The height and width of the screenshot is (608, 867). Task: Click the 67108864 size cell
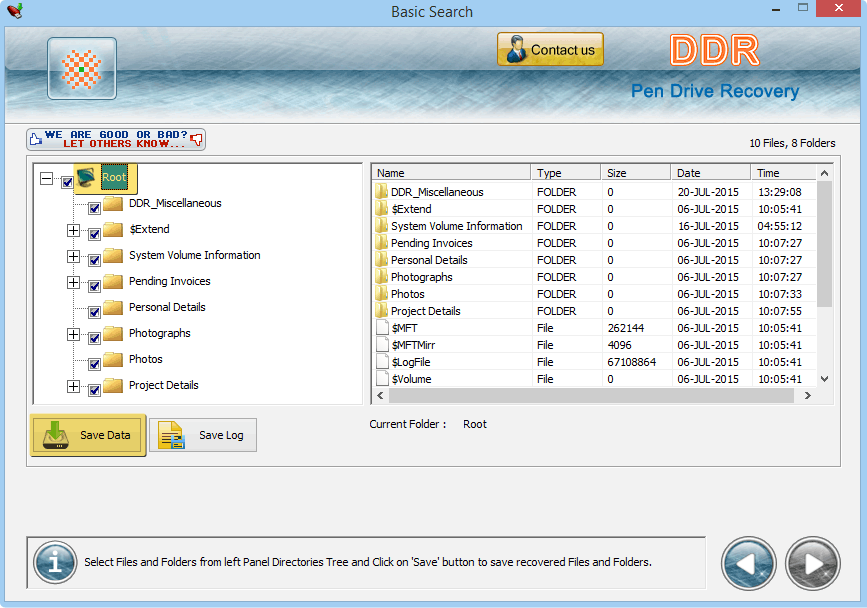(x=631, y=362)
